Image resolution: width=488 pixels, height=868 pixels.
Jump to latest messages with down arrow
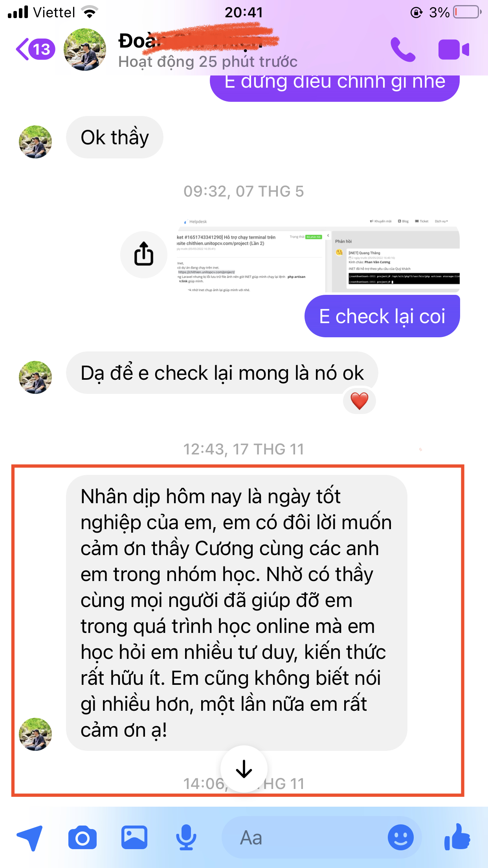click(x=244, y=769)
